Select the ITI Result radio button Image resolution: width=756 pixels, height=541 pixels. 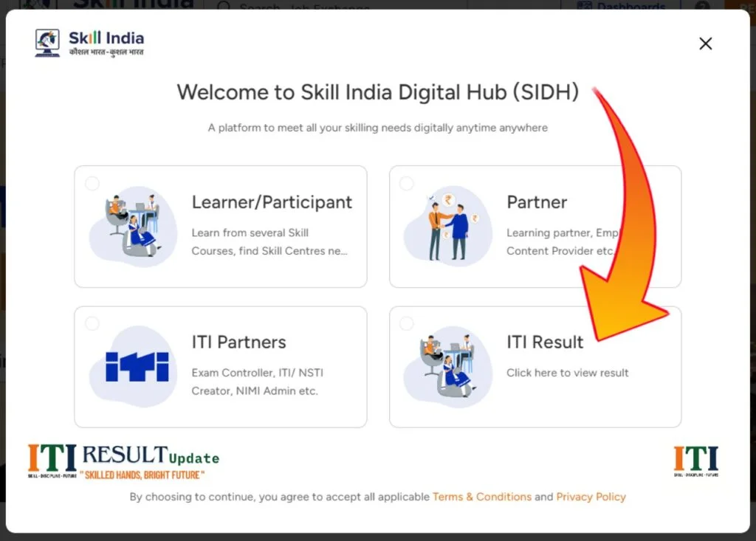[x=407, y=323]
